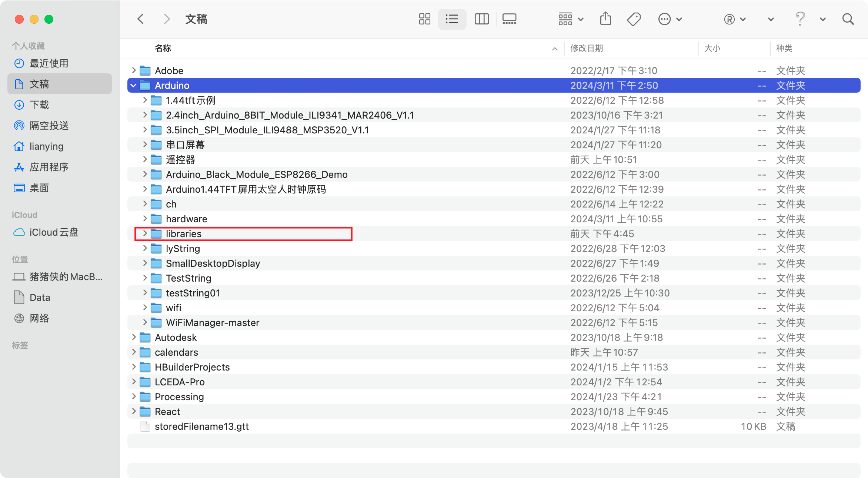Click the Tags toolbar icon
The image size is (868, 478).
click(634, 19)
